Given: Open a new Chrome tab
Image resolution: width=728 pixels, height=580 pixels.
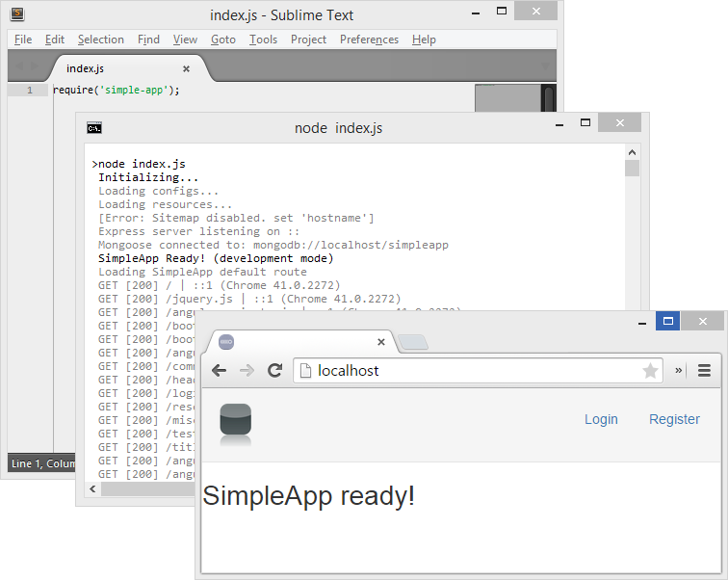Looking at the screenshot, I should 413,342.
